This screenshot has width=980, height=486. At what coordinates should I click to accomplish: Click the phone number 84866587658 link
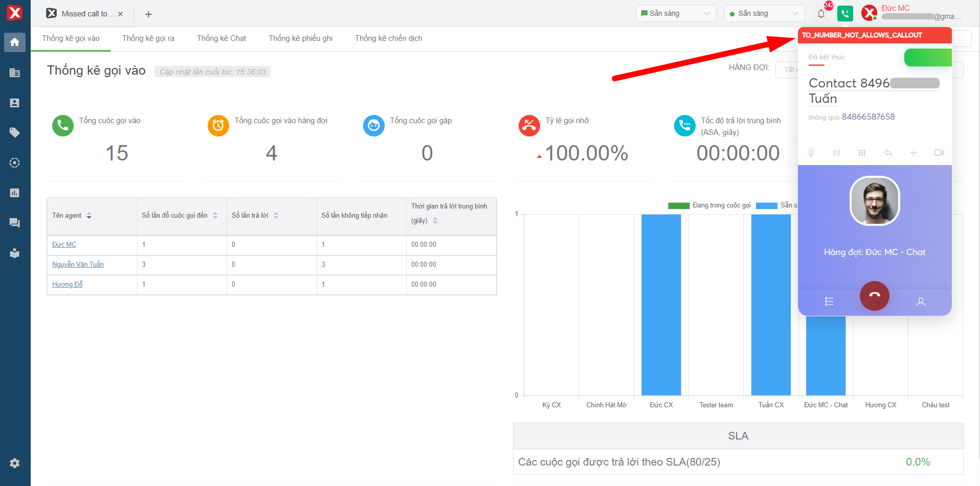tap(868, 117)
